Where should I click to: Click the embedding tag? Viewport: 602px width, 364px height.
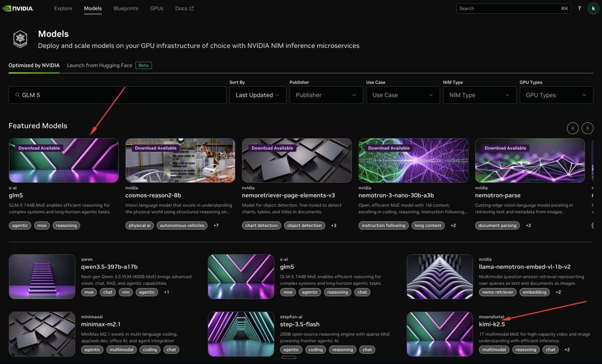534,292
